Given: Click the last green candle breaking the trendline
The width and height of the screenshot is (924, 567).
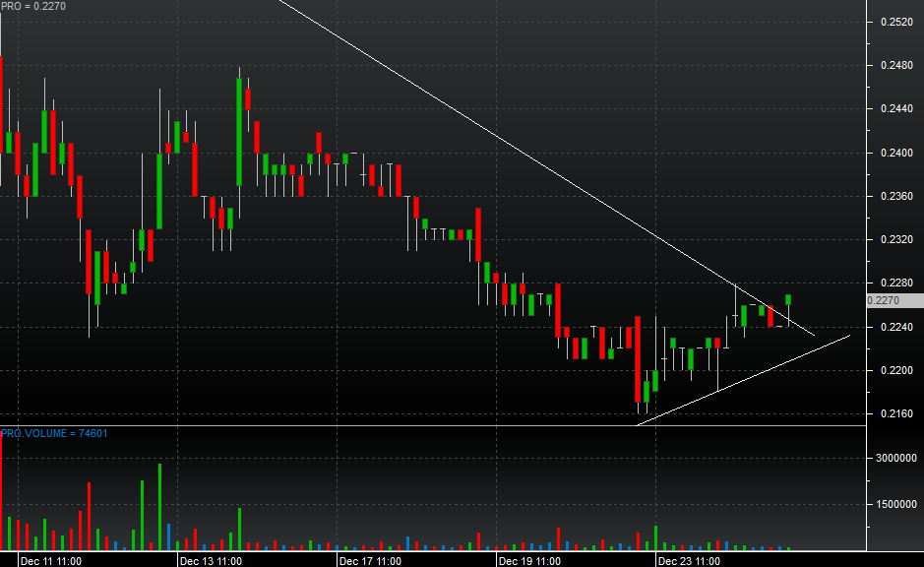Looking at the screenshot, I should pos(788,299).
